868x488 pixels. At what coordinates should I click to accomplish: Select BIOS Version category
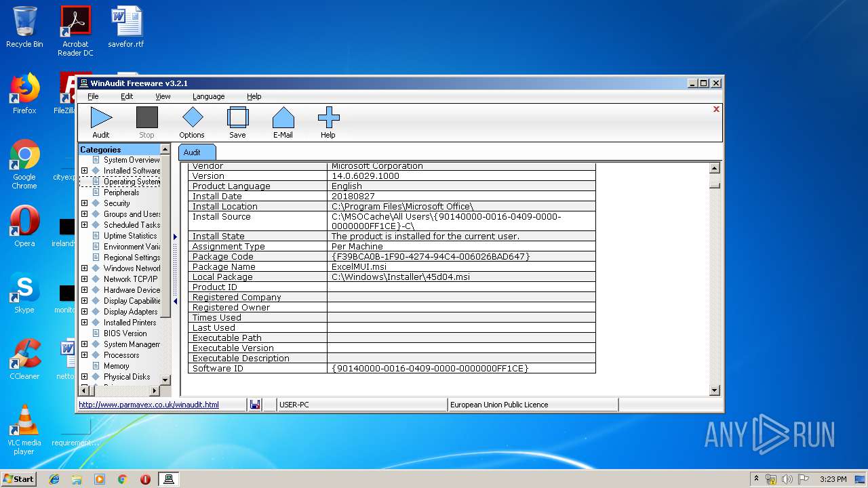125,333
